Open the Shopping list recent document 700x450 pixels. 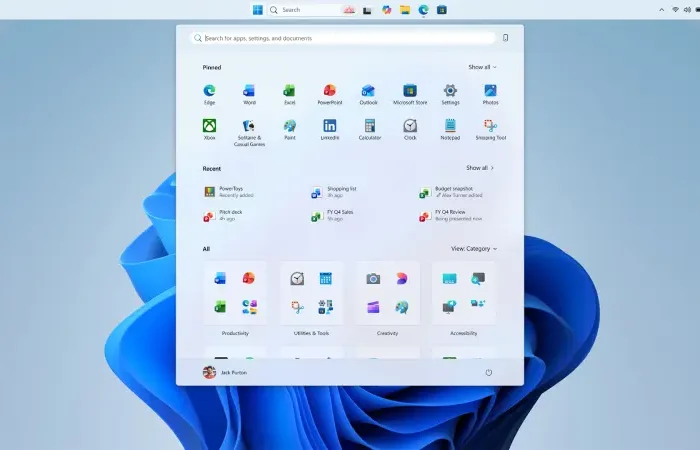[334, 192]
